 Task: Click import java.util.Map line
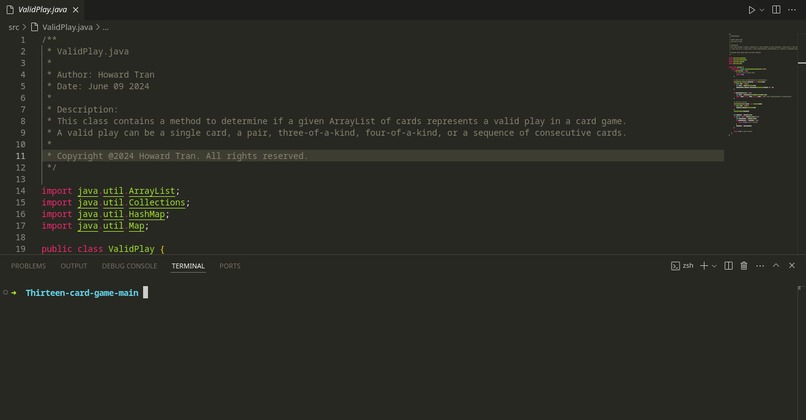95,226
